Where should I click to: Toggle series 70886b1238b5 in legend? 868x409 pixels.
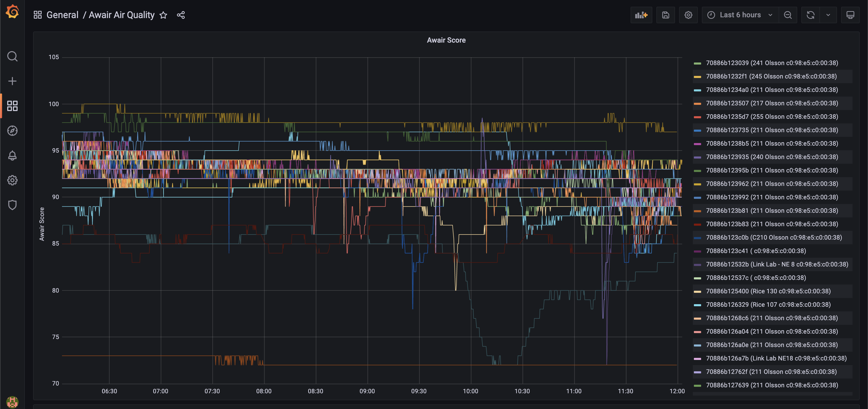pos(772,144)
